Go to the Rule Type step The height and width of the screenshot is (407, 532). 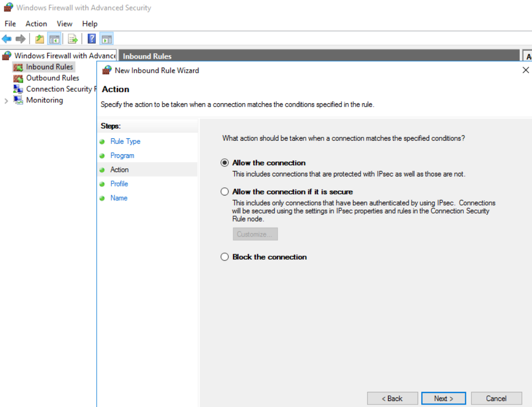pyautogui.click(x=125, y=141)
